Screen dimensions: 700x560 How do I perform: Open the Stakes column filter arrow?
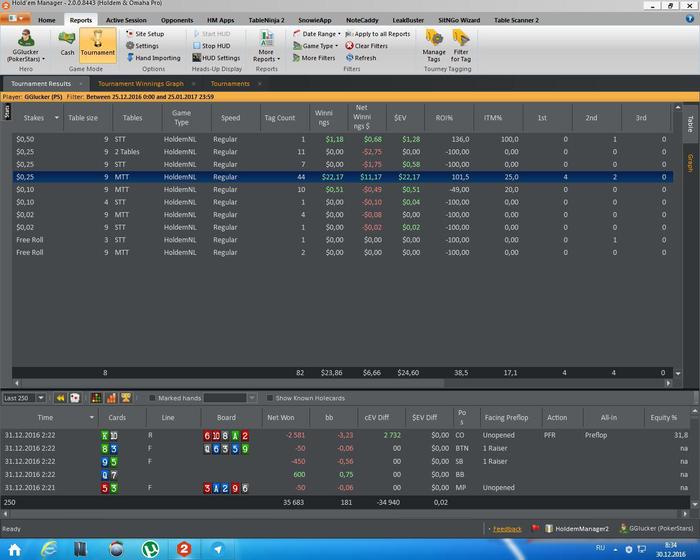coord(57,117)
